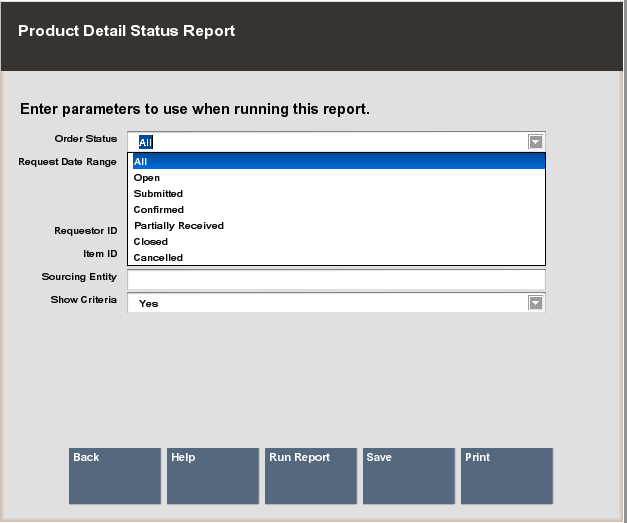
Task: Print the report
Action: 507,476
